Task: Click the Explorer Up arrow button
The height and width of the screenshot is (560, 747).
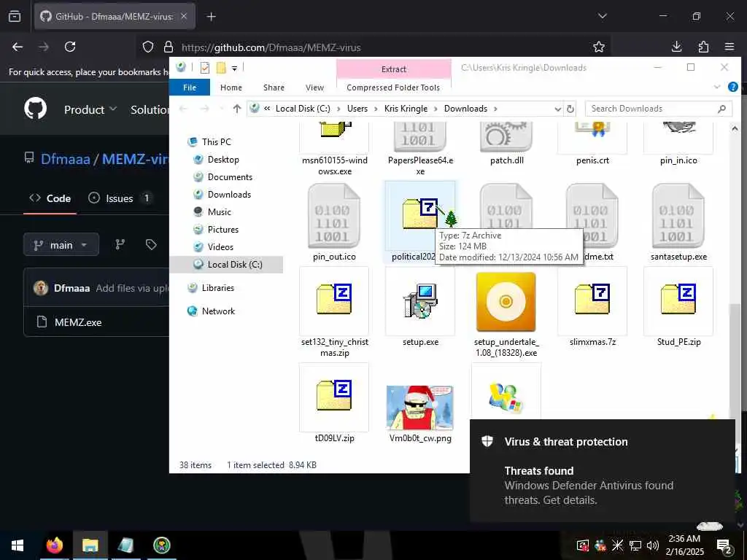Action: (237, 109)
